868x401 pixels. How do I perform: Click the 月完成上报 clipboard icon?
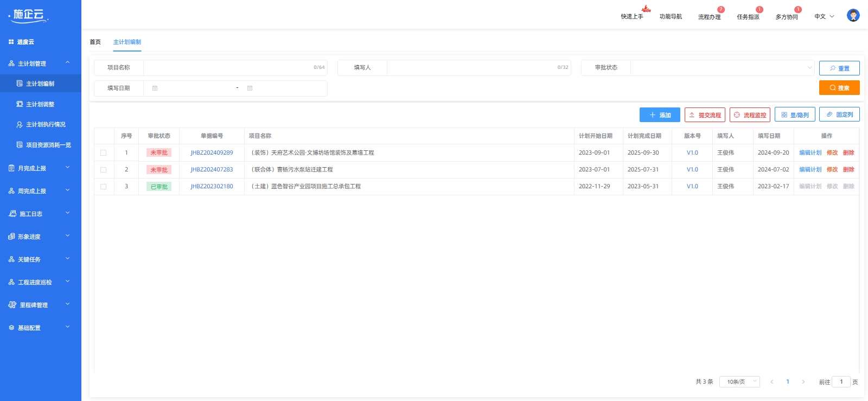pos(11,168)
